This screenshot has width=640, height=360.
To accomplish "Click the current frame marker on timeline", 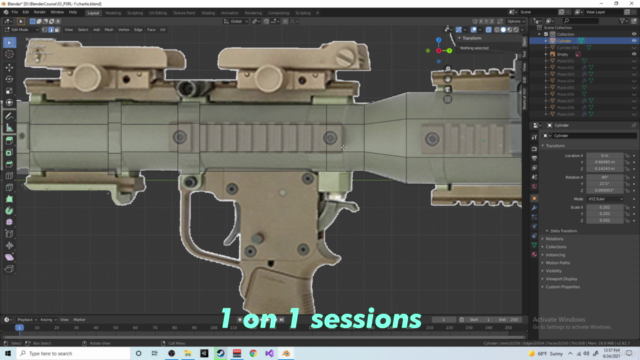I will click(19, 327).
